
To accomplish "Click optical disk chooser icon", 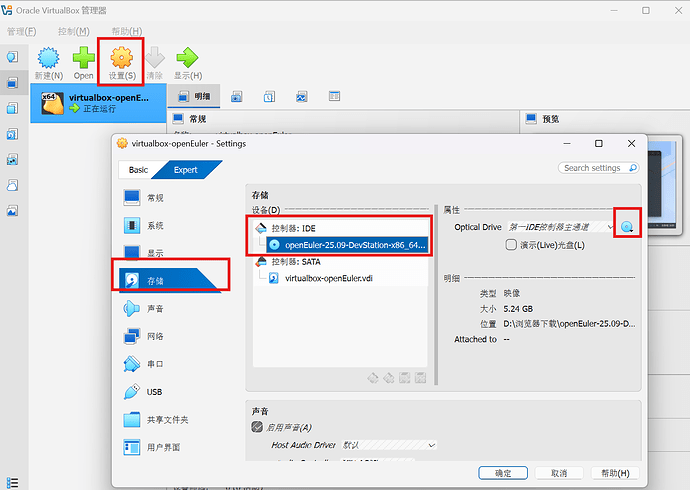I will tap(627, 227).
